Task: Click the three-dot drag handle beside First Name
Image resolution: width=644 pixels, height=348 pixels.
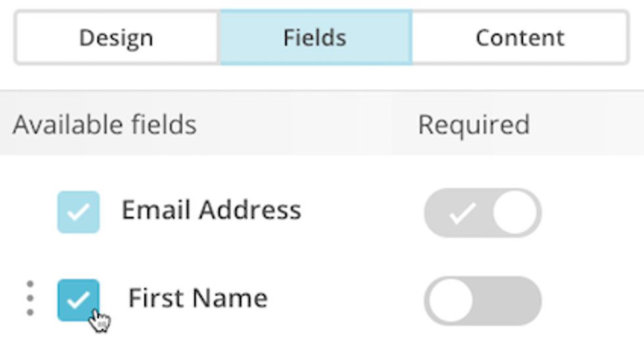Action: pos(30,299)
